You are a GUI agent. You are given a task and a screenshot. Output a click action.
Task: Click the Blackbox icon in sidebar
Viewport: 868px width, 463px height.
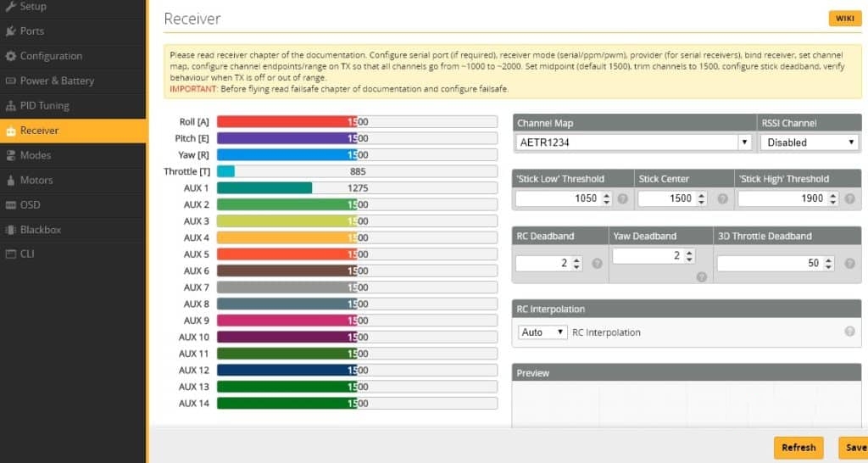click(x=10, y=230)
